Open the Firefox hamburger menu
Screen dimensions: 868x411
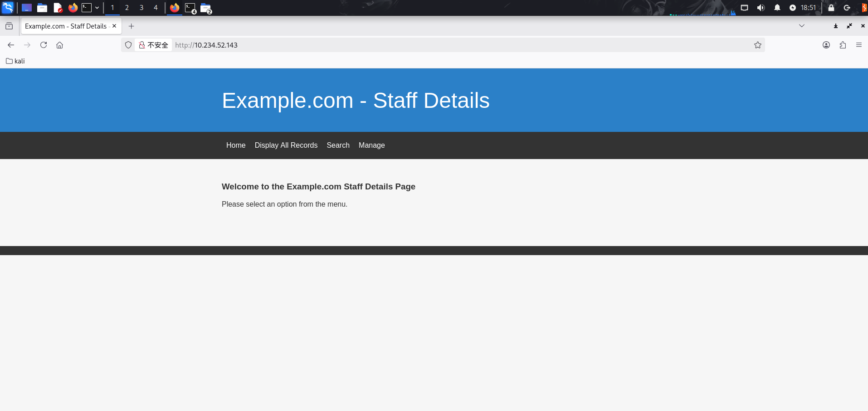[x=858, y=45]
